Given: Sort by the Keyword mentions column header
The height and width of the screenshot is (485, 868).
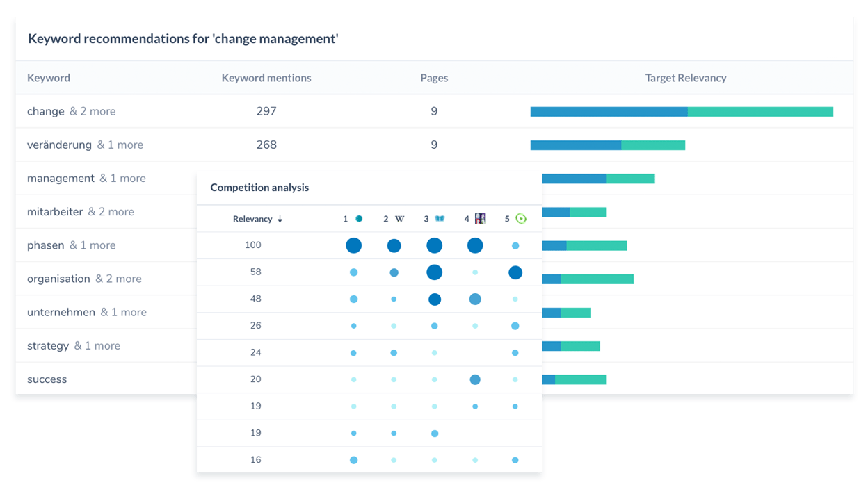Looking at the screenshot, I should (x=266, y=78).
